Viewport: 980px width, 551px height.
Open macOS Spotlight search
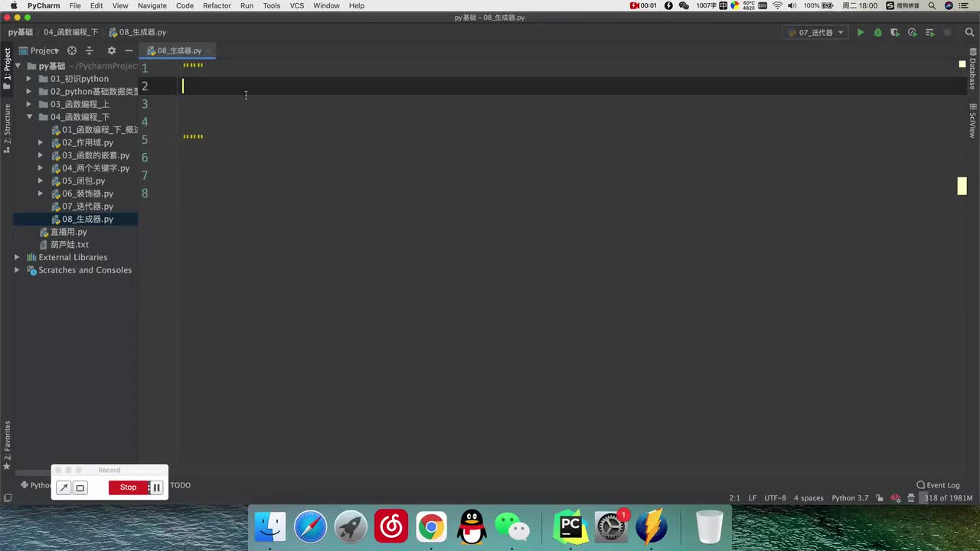coord(932,5)
